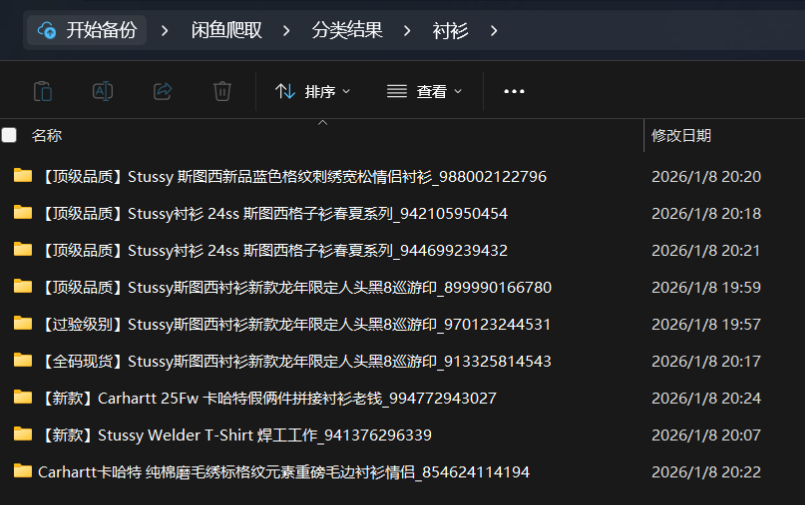805x505 pixels.
Task: Click the paste clipboard toolbar icon
Action: [x=43, y=91]
